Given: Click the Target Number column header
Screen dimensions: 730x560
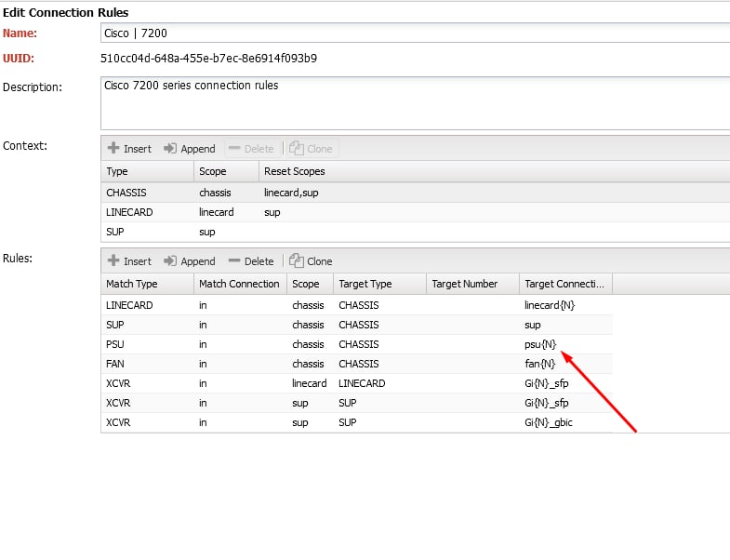Looking at the screenshot, I should click(x=473, y=284).
